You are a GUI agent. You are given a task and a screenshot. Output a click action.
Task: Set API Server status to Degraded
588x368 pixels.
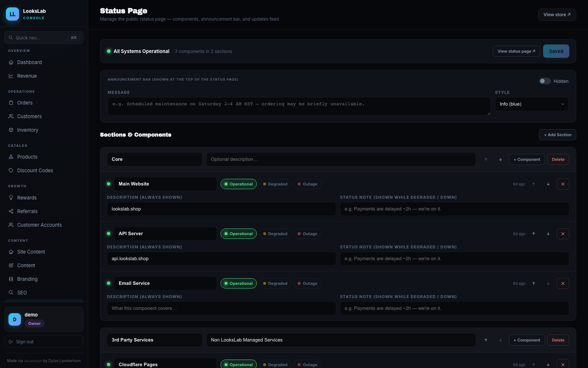click(x=275, y=234)
